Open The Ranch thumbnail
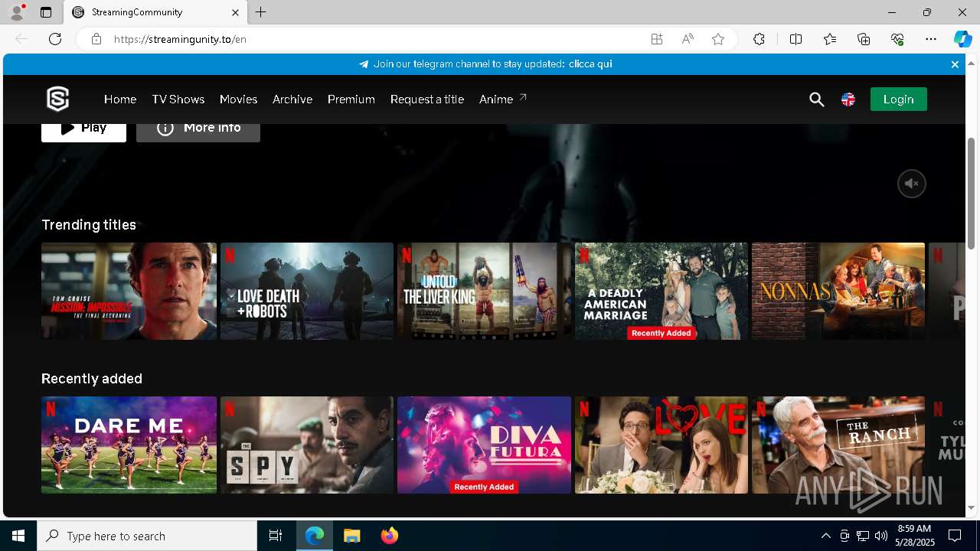The height and width of the screenshot is (551, 980). (838, 445)
